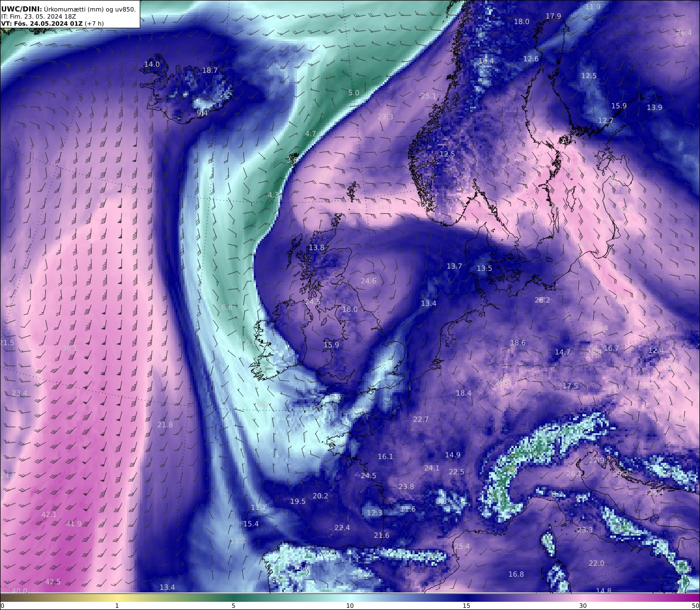Click the 17.5 value over central Europe
This screenshot has height=610, width=700.
click(x=570, y=386)
